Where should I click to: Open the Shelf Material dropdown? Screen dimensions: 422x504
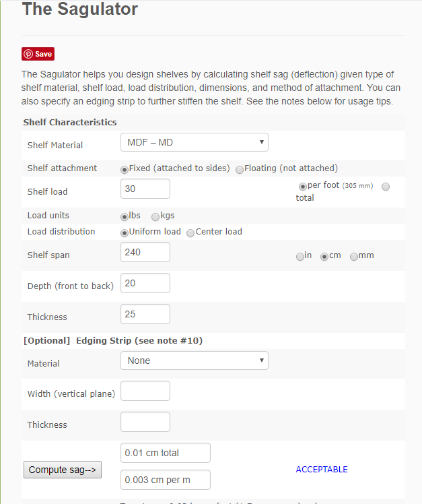point(194,142)
